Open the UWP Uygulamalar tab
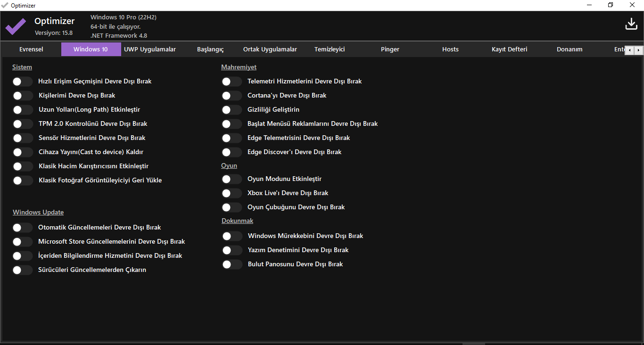The width and height of the screenshot is (644, 345). pyautogui.click(x=150, y=49)
